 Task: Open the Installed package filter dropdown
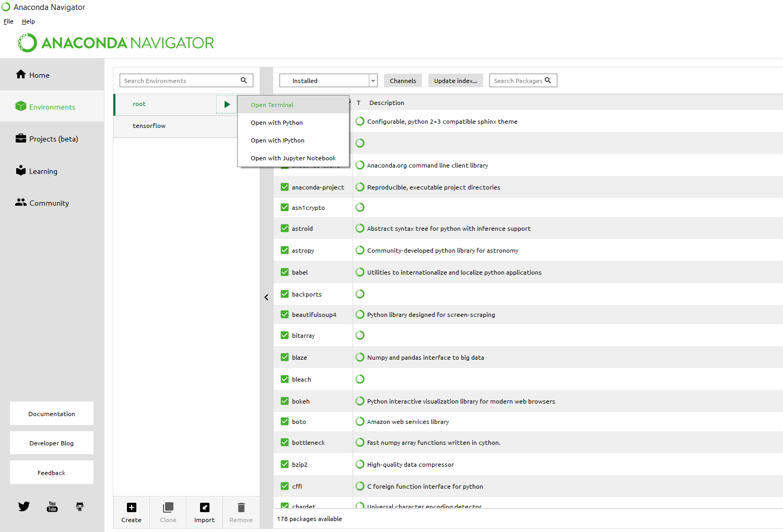click(x=328, y=80)
